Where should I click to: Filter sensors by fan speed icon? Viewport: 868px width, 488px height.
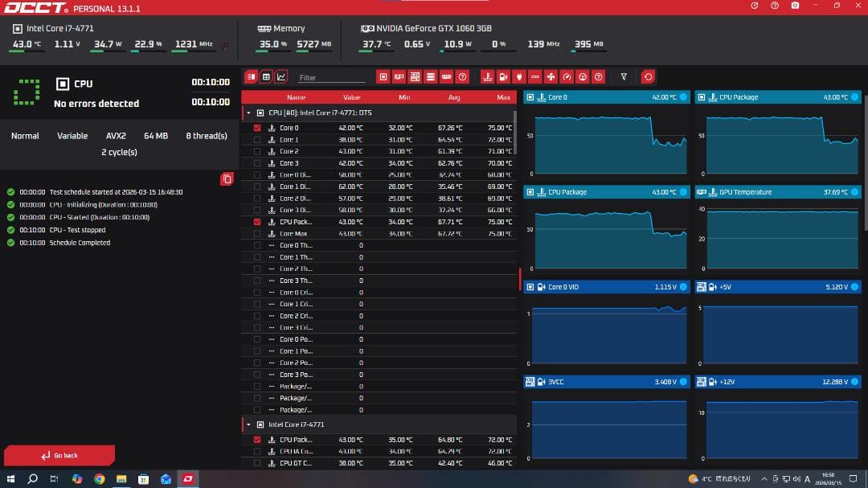(551, 77)
